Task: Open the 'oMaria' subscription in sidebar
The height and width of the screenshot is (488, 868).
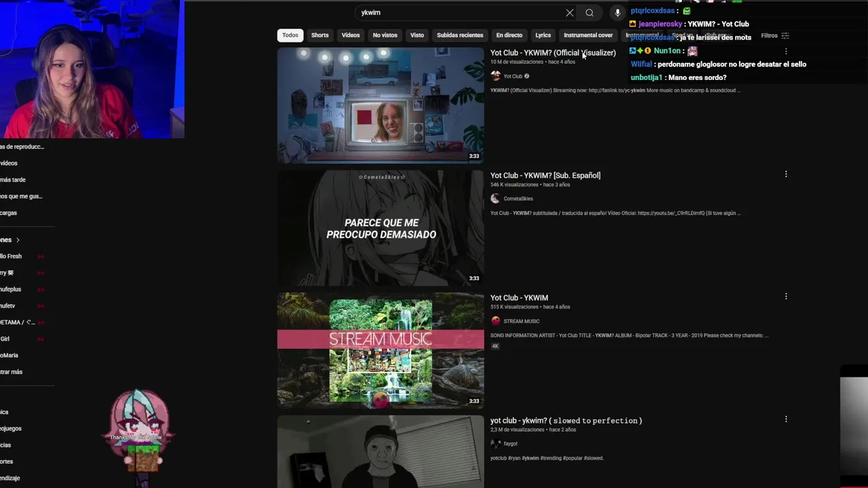Action: tap(9, 355)
